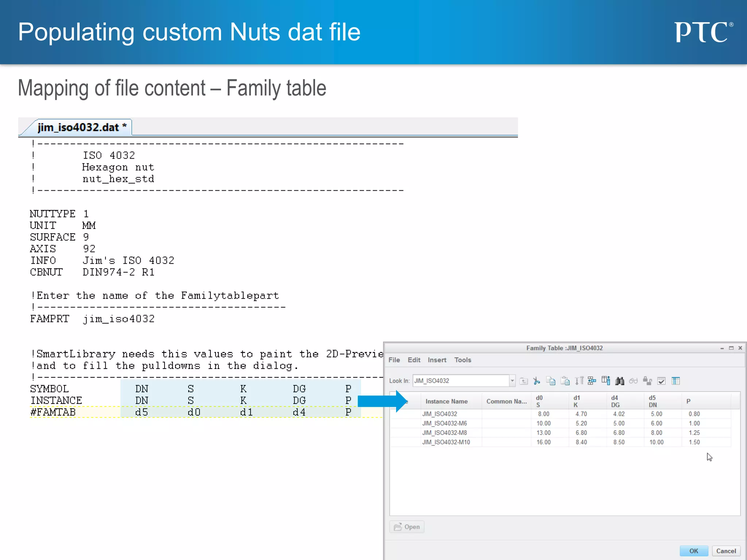
Task: Click the Paste clipboard icon
Action: pos(565,381)
